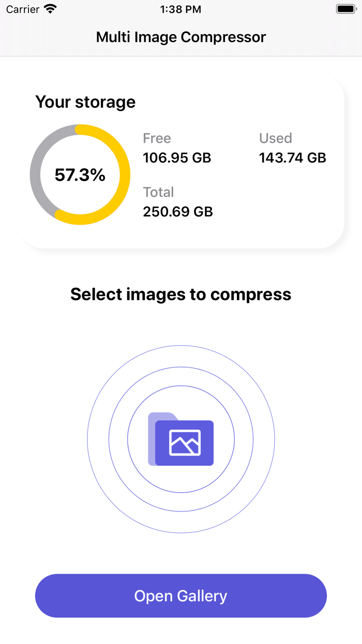The image size is (362, 644).
Task: Click the Wi-Fi icon in the status bar
Action: pyautogui.click(x=50, y=8)
